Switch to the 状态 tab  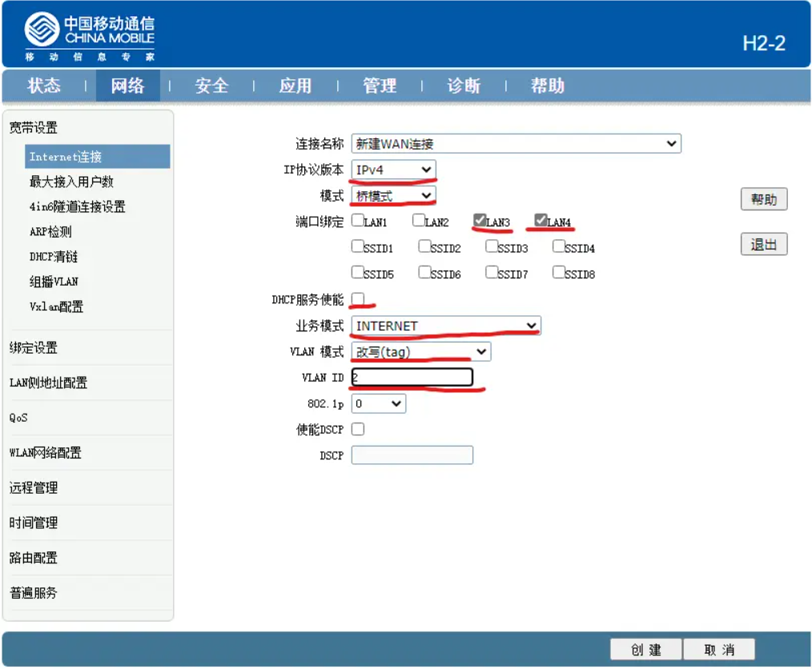44,86
